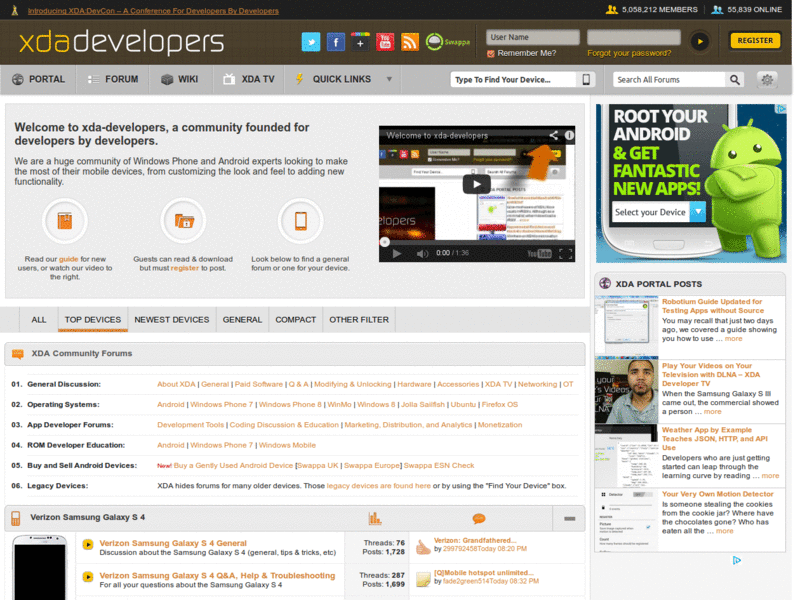Switch to the Compact tab
Viewport: 800px width, 600px height.
296,319
